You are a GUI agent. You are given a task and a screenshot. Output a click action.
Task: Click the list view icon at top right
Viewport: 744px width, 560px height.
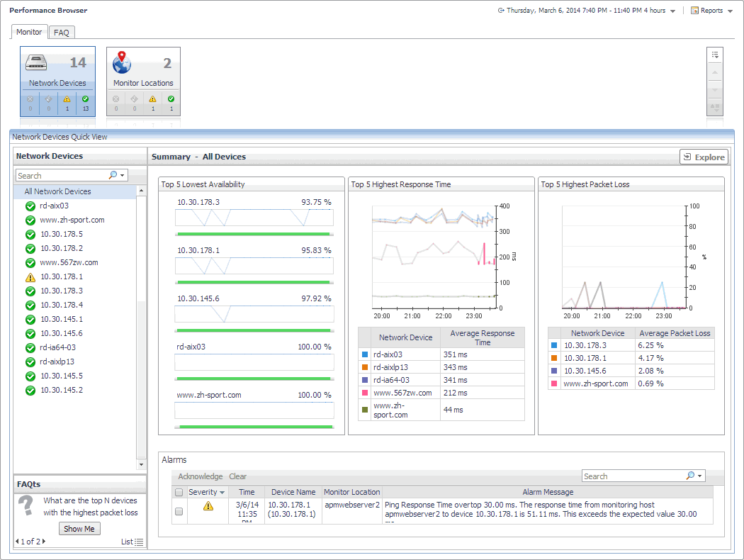click(715, 55)
